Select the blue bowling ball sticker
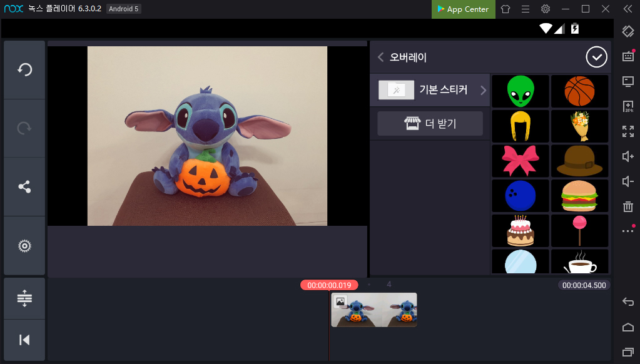The image size is (640, 364). click(x=521, y=196)
